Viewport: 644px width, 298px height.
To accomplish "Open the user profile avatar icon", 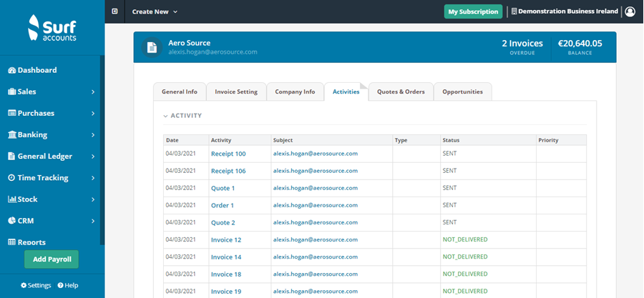I will pos(630,11).
